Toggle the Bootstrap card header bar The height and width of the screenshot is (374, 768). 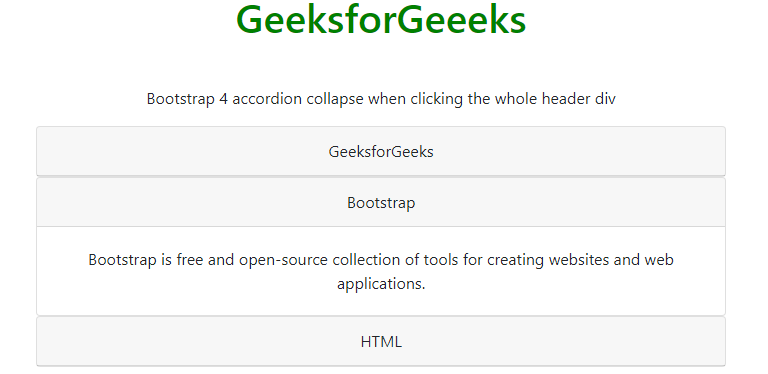(x=381, y=202)
